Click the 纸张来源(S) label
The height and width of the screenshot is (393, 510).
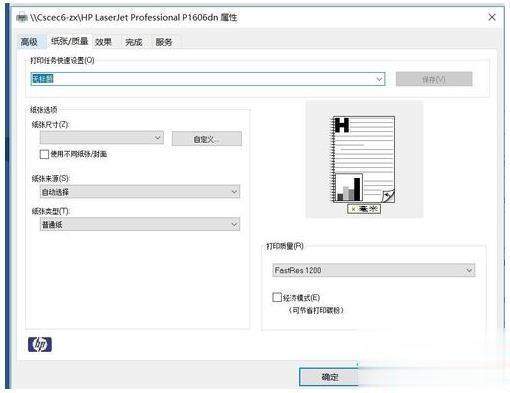[51, 179]
